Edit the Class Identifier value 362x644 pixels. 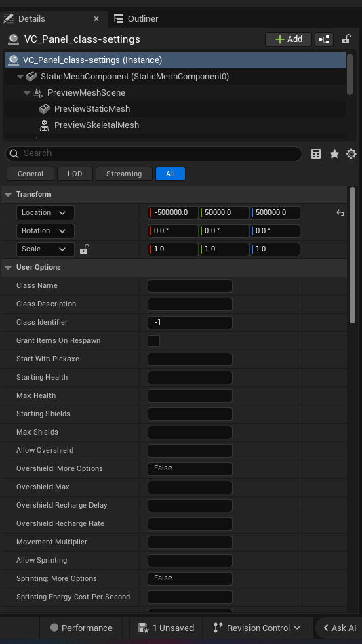click(x=190, y=323)
